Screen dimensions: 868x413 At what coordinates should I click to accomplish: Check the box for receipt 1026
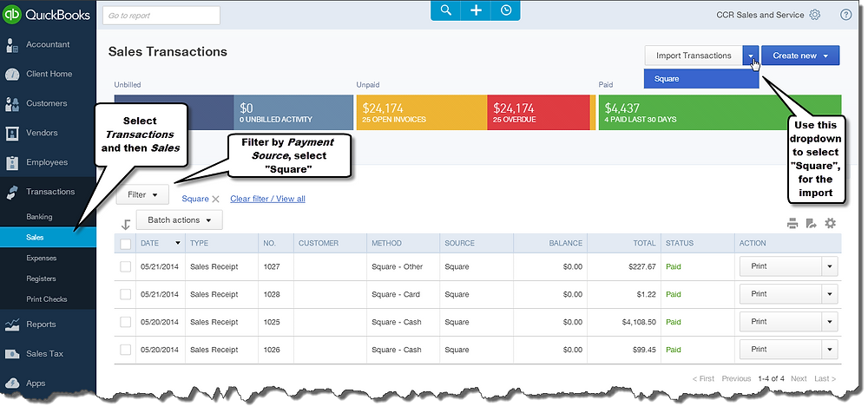tap(126, 350)
